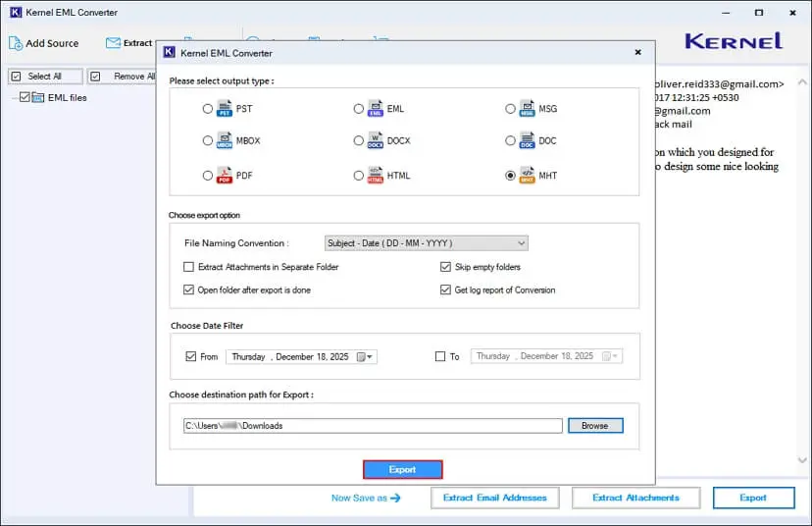Click destination path input field
812x526 pixels.
pyautogui.click(x=373, y=426)
